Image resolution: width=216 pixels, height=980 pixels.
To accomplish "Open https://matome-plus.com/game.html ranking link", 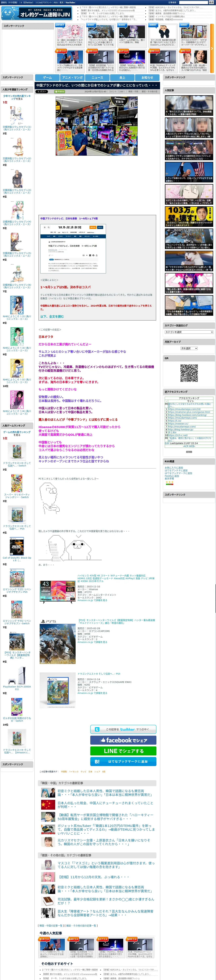I will point(189,412).
